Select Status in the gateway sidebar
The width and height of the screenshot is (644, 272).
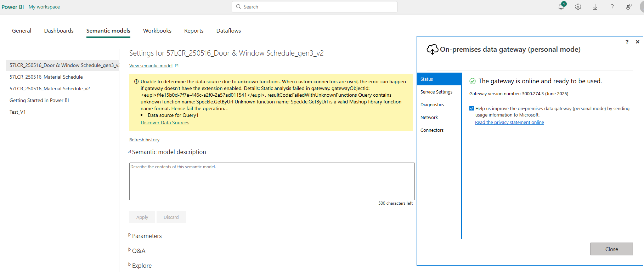[x=439, y=79]
